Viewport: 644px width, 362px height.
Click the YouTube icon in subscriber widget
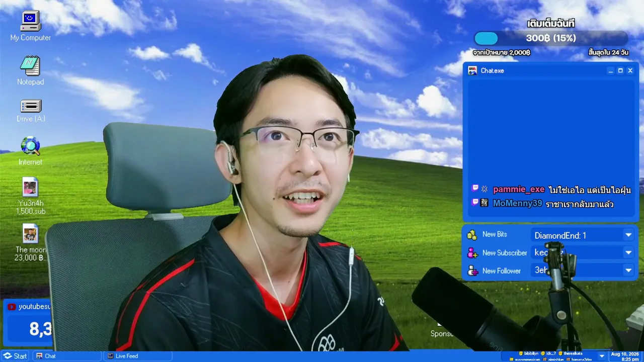point(12,307)
